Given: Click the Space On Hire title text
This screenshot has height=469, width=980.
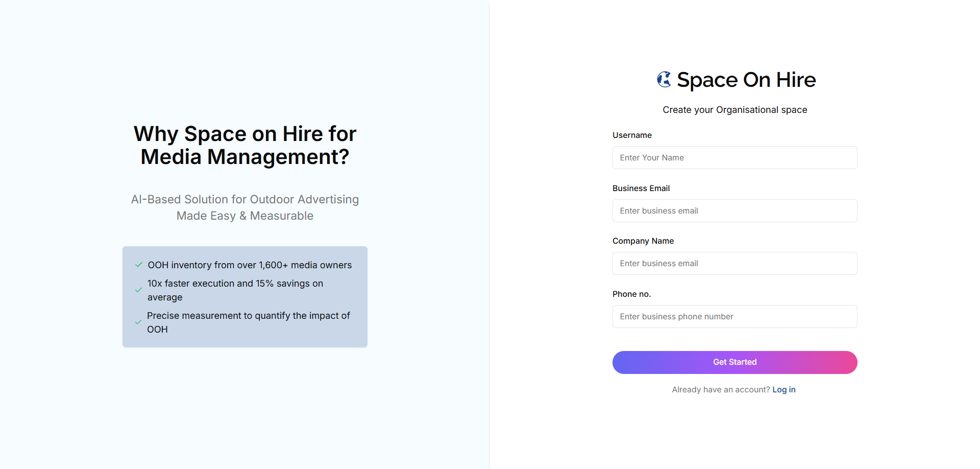Looking at the screenshot, I should click(x=746, y=80).
